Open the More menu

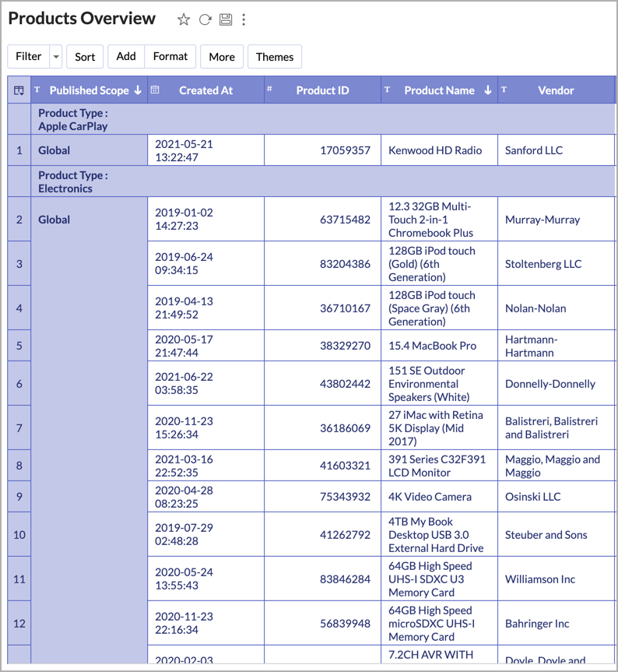(222, 57)
